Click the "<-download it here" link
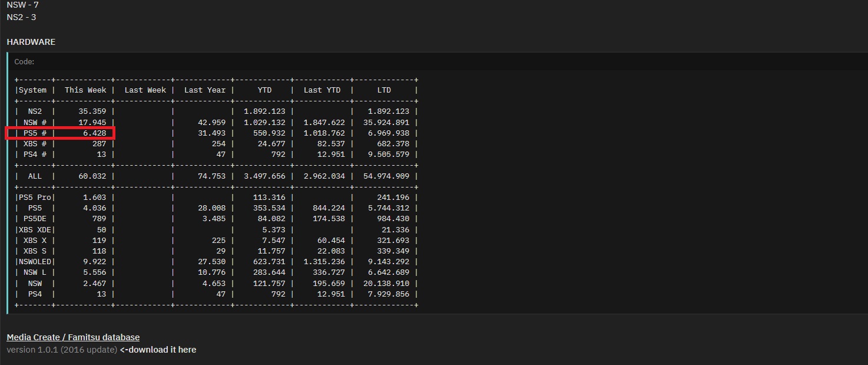 [x=158, y=350]
